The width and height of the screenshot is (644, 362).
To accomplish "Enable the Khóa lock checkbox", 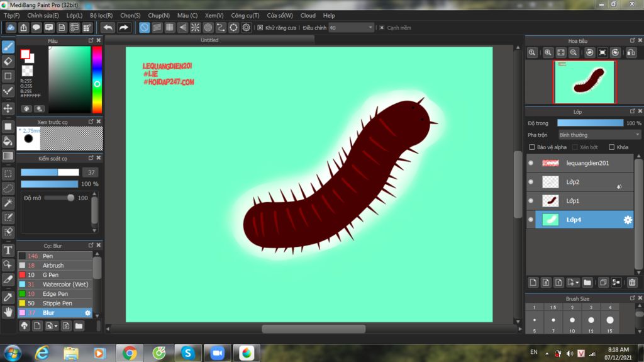I will [611, 147].
